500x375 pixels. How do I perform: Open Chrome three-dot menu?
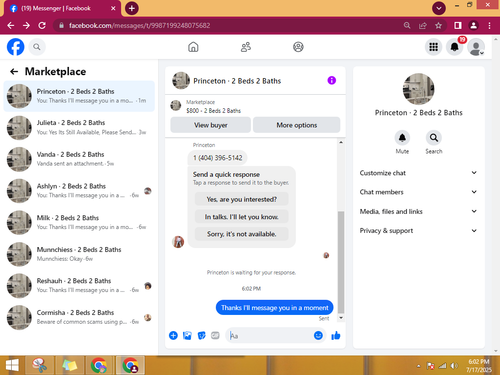[x=489, y=25]
